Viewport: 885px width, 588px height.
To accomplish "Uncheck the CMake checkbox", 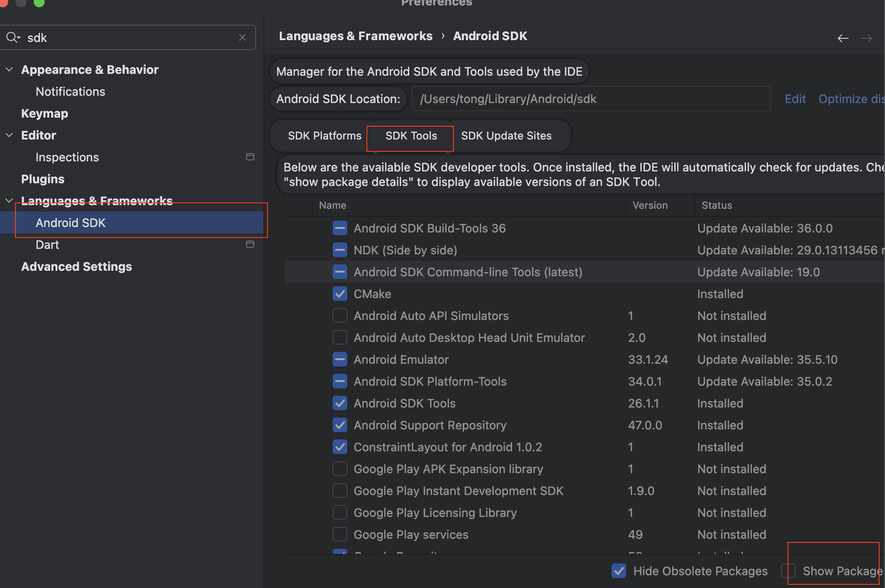I will pyautogui.click(x=340, y=294).
